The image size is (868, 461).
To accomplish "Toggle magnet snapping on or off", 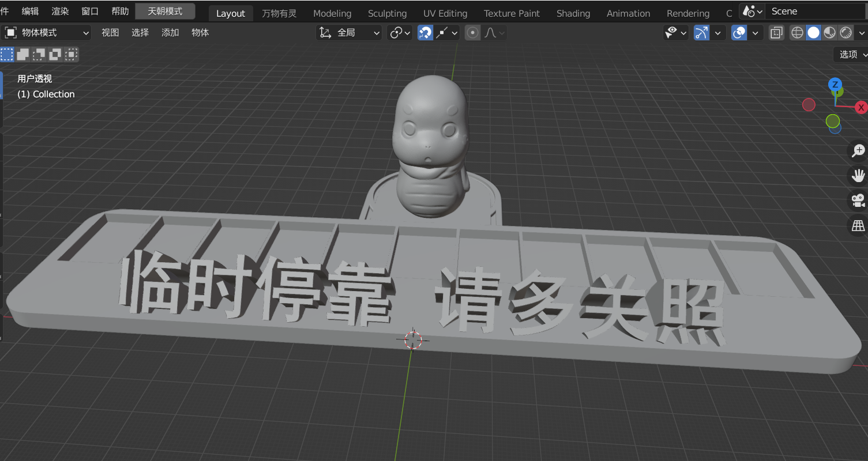I will click(x=425, y=33).
